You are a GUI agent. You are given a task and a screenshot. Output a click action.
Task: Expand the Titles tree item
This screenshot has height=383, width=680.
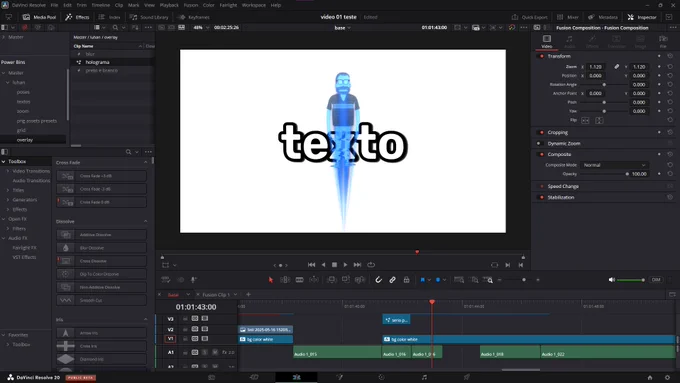8,190
